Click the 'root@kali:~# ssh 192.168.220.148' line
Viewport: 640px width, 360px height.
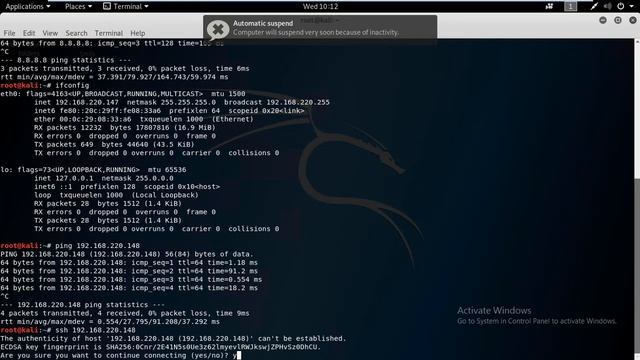tap(68, 330)
